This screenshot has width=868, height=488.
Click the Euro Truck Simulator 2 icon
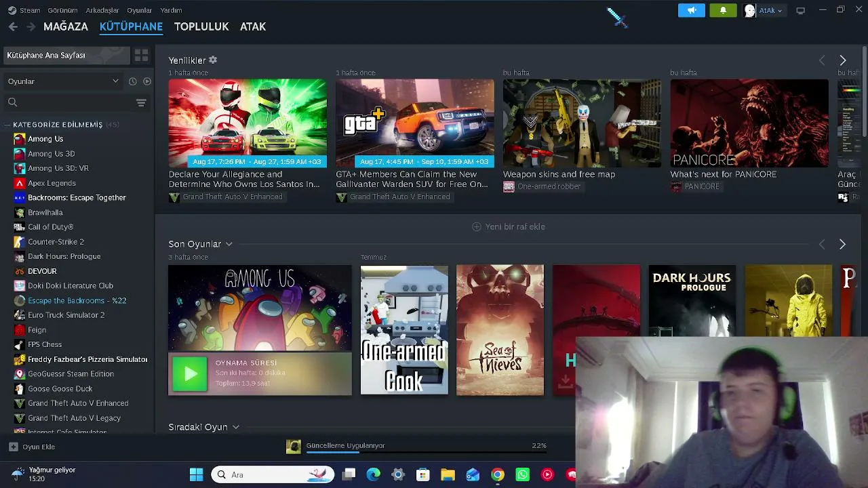click(x=19, y=315)
